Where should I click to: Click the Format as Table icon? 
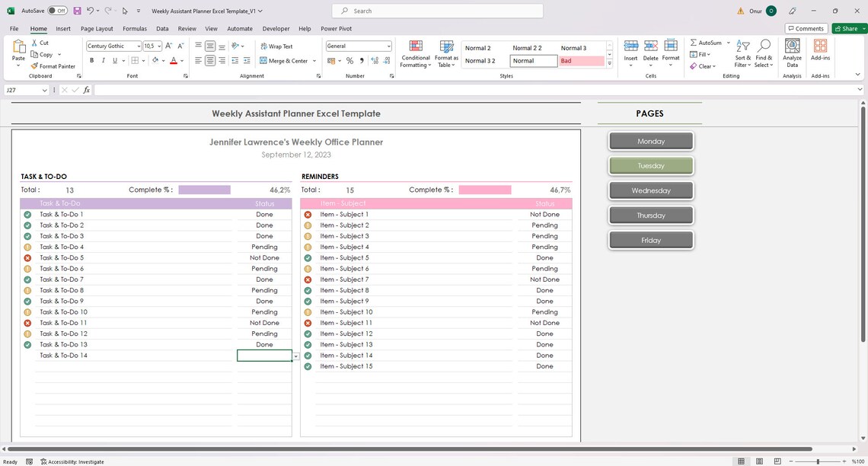point(445,53)
